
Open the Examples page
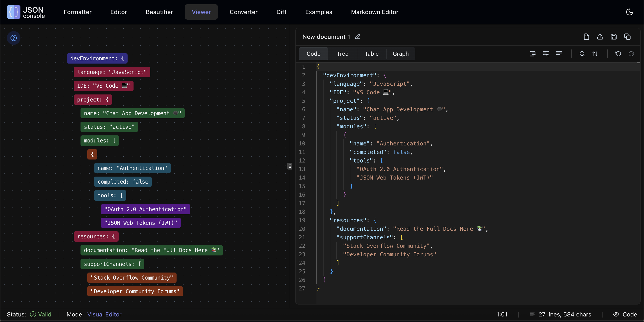[x=319, y=12]
